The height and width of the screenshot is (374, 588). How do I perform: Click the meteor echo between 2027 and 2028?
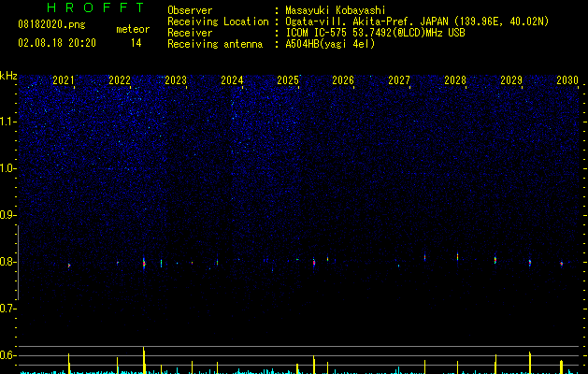tap(425, 257)
